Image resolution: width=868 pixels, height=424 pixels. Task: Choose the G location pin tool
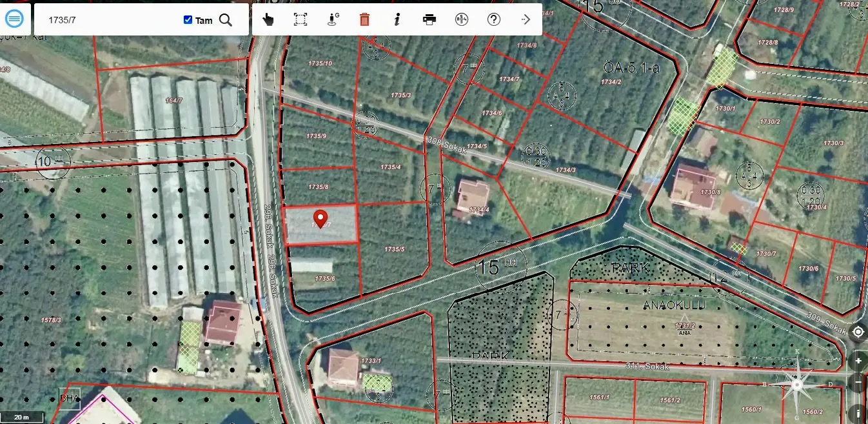[x=333, y=19]
